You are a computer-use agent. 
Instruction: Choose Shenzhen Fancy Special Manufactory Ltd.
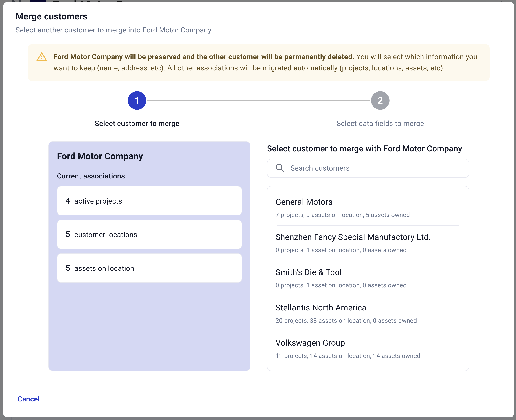click(368, 243)
